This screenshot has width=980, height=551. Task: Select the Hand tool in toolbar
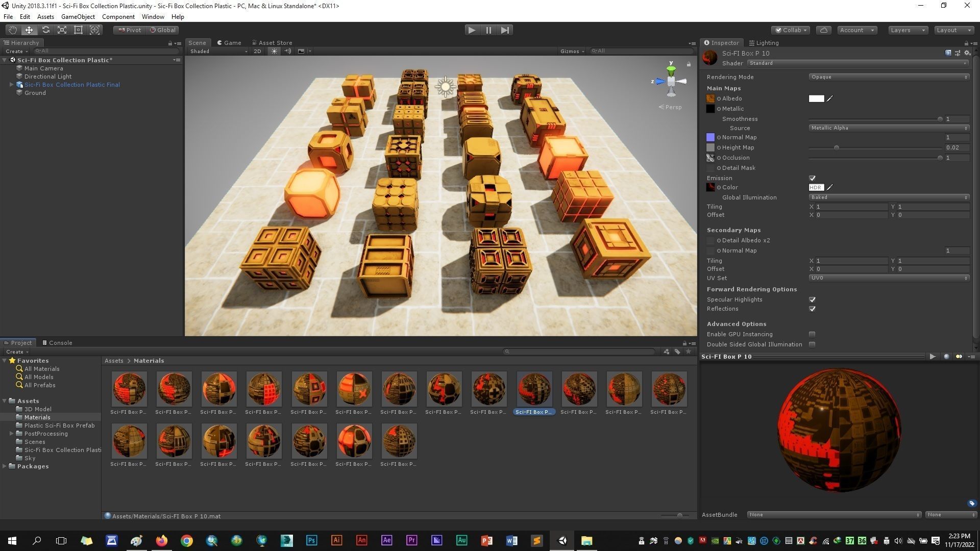tap(12, 30)
